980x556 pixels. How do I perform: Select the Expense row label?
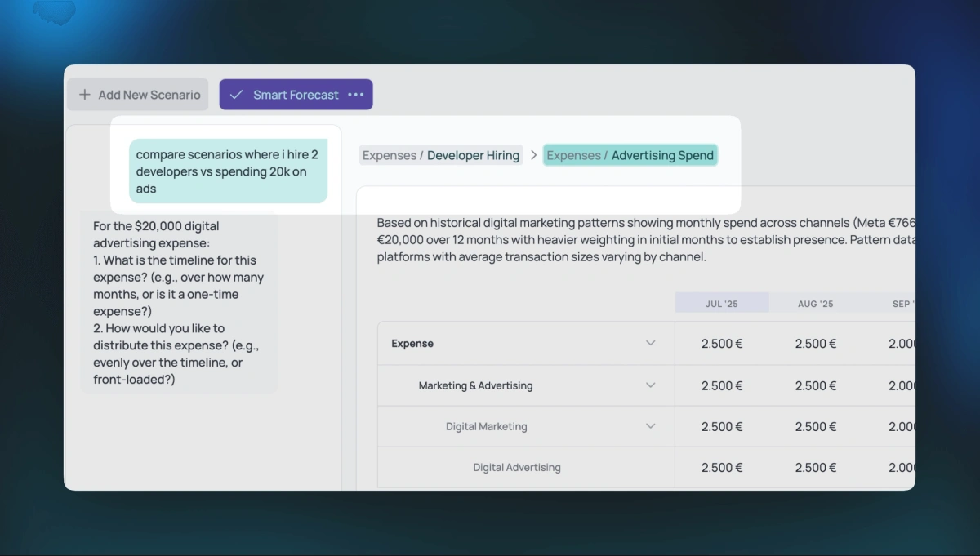coord(412,344)
